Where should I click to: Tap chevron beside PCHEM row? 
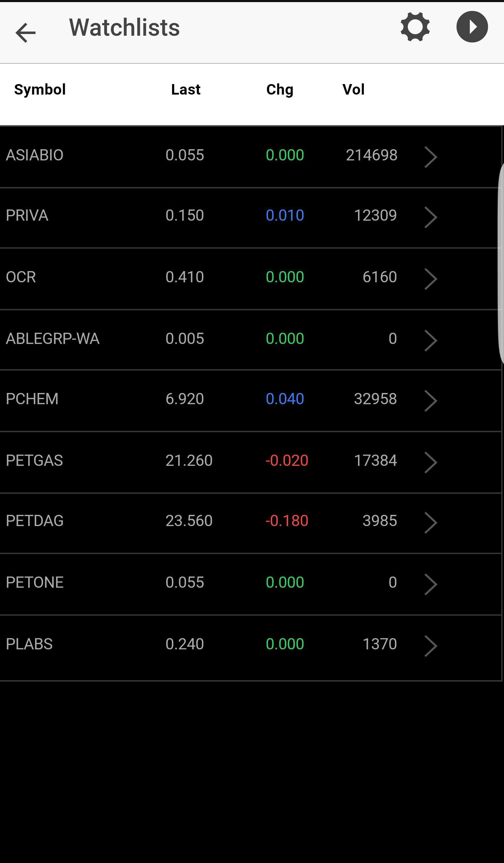point(430,400)
